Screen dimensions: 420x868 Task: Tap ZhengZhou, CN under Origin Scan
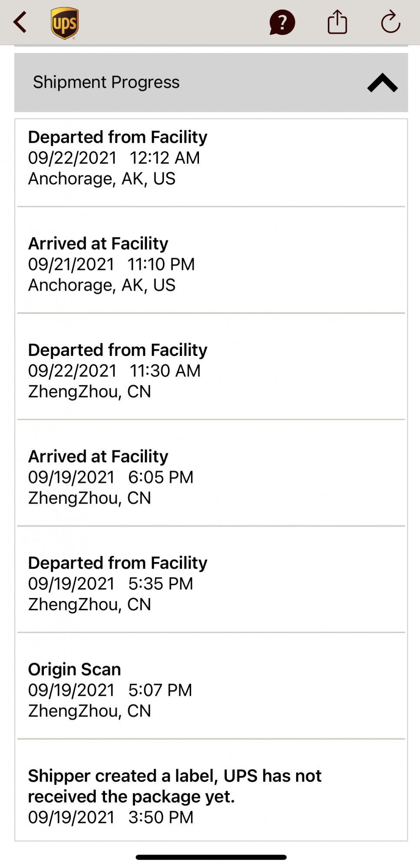click(x=89, y=711)
